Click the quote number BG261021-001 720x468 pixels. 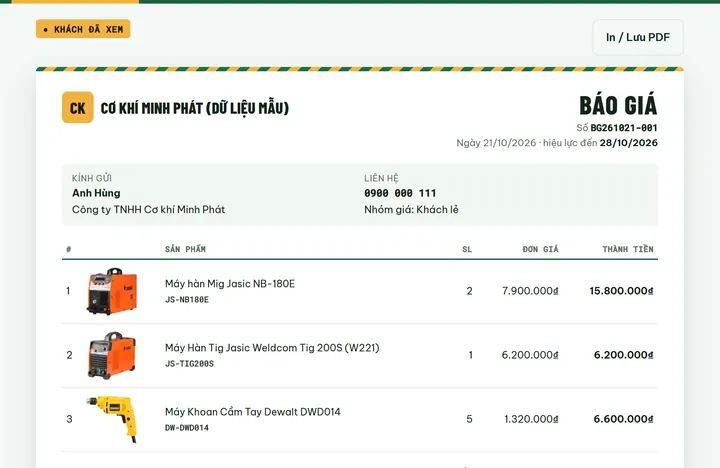click(624, 128)
